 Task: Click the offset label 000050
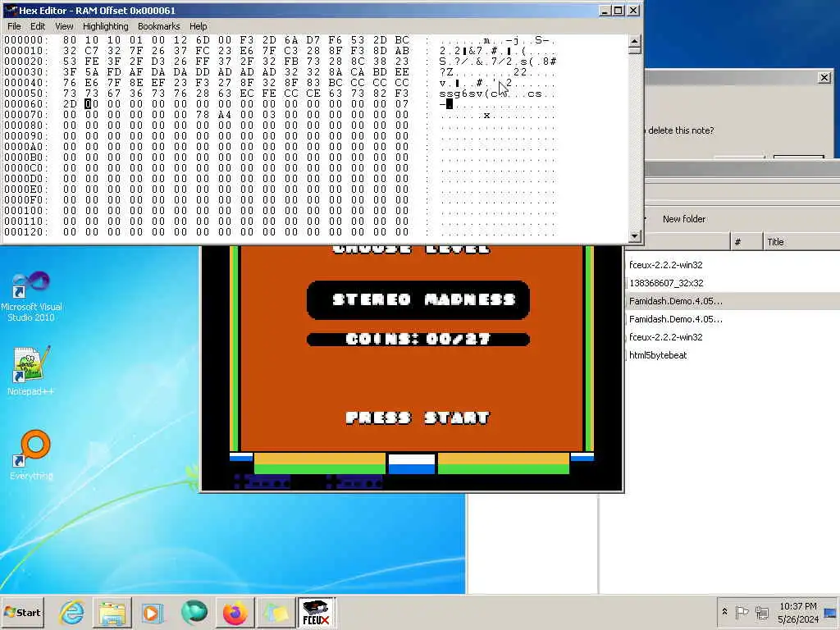pos(24,94)
